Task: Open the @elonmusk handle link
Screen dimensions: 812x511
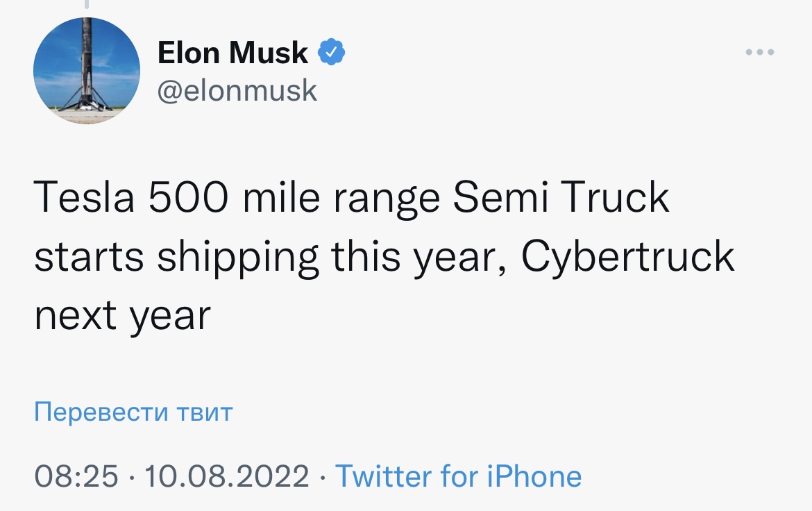Action: [237, 91]
